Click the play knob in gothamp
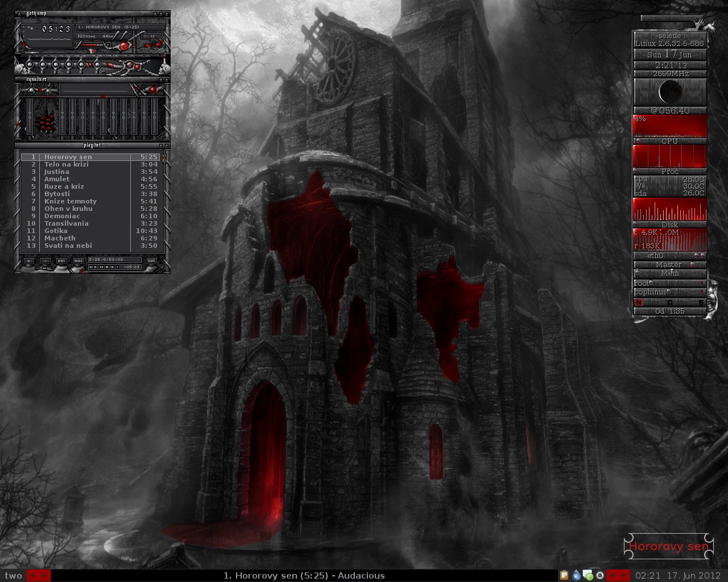The image size is (728, 582). pos(43,64)
